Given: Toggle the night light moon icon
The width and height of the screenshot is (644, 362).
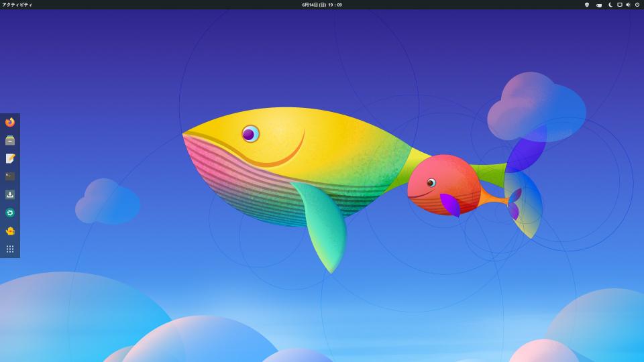Looking at the screenshot, I should tap(610, 5).
